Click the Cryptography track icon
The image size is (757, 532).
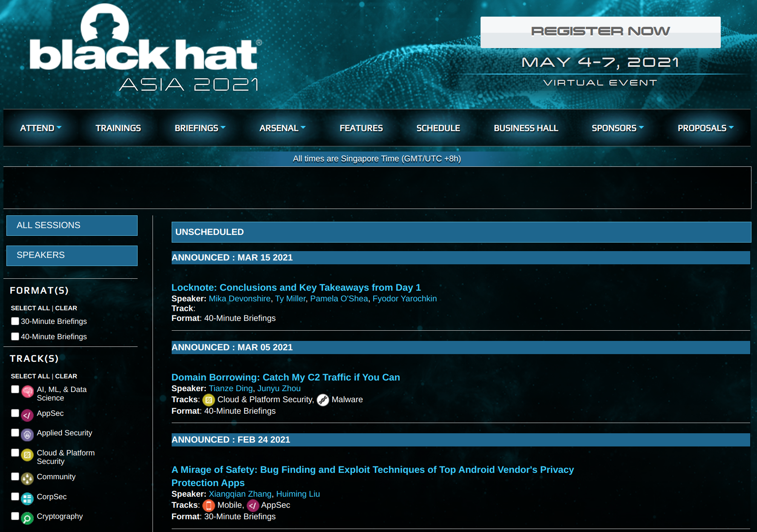[27, 518]
